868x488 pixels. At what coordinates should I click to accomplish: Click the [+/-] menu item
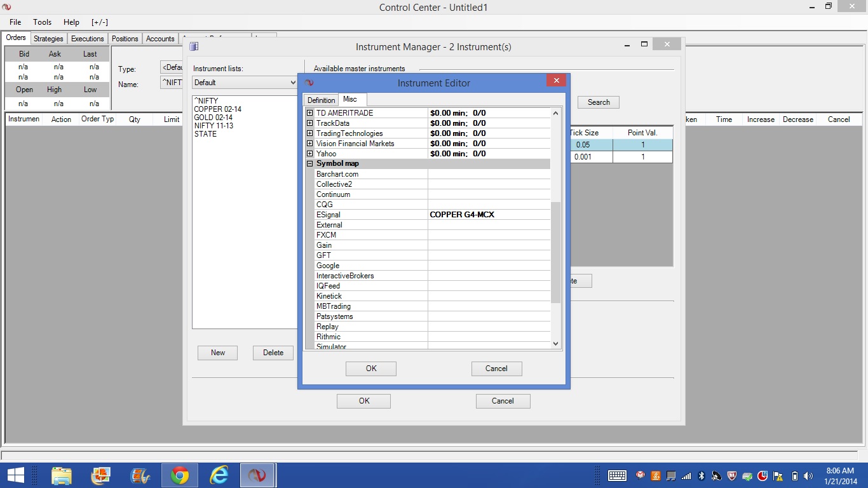click(x=100, y=22)
